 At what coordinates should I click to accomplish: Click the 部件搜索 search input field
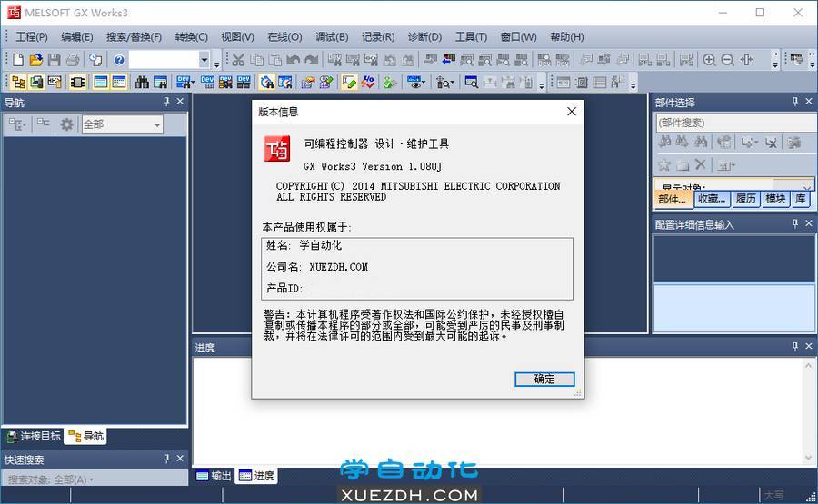(735, 123)
